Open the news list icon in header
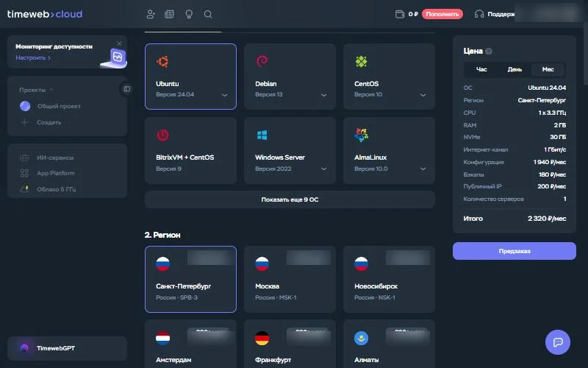This screenshot has height=368, width=588. [x=170, y=14]
